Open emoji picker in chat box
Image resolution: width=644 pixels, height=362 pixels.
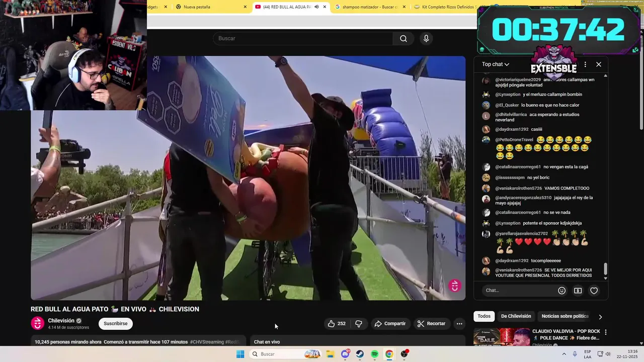562,291
